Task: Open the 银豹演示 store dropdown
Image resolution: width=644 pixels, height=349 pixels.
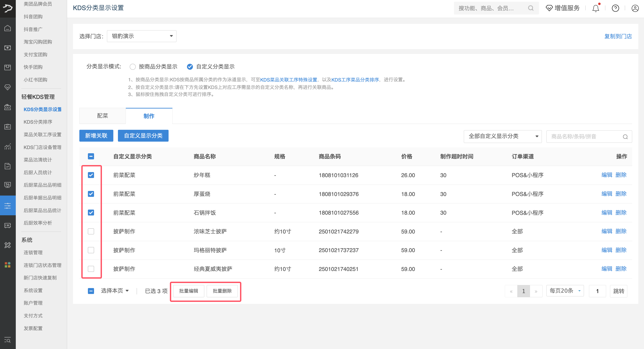Action: pos(142,36)
